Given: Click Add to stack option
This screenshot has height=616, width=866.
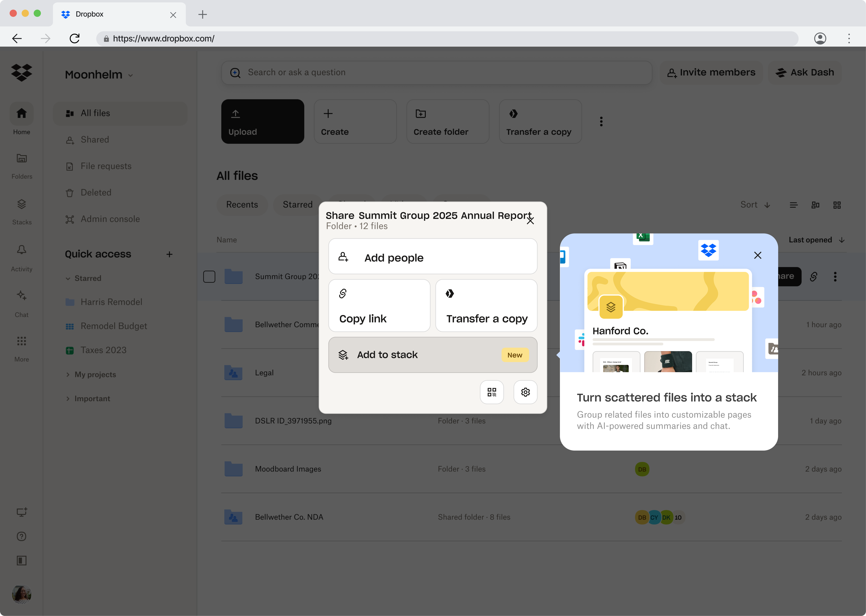Looking at the screenshot, I should [433, 355].
